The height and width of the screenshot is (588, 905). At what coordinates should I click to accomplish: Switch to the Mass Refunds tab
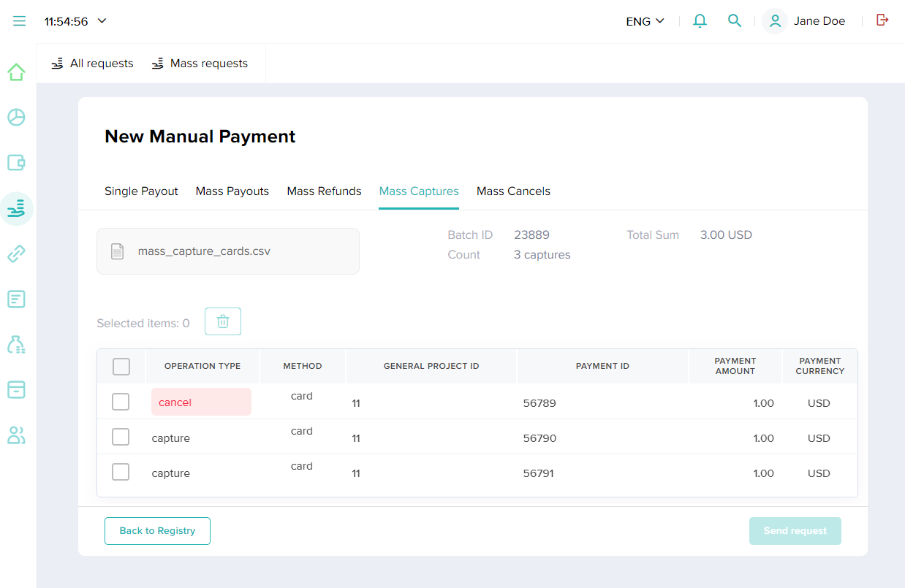point(324,191)
